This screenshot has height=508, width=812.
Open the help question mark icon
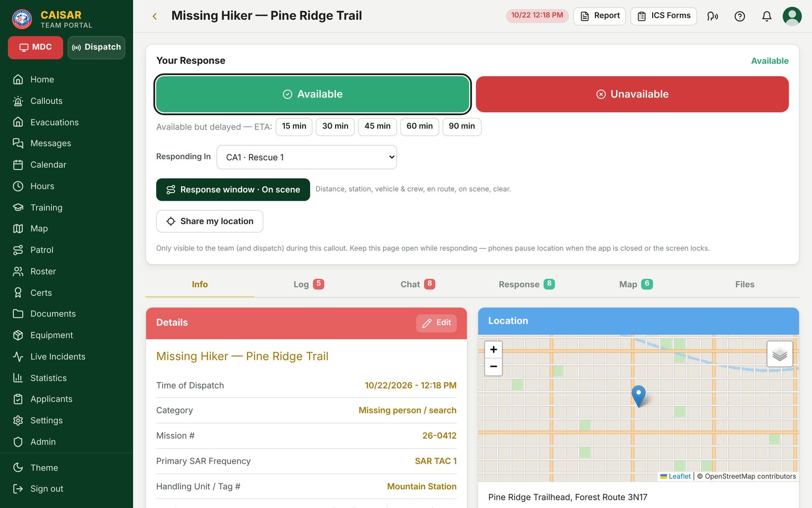[740, 16]
